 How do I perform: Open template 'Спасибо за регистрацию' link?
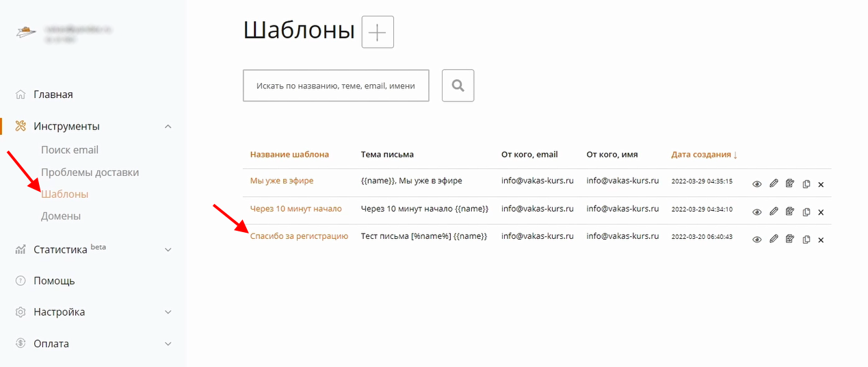[299, 236]
